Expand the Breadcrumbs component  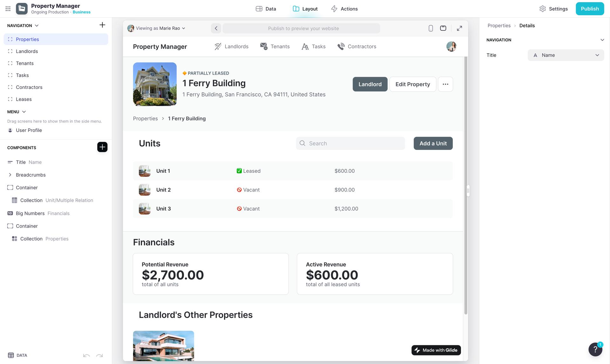click(x=10, y=175)
